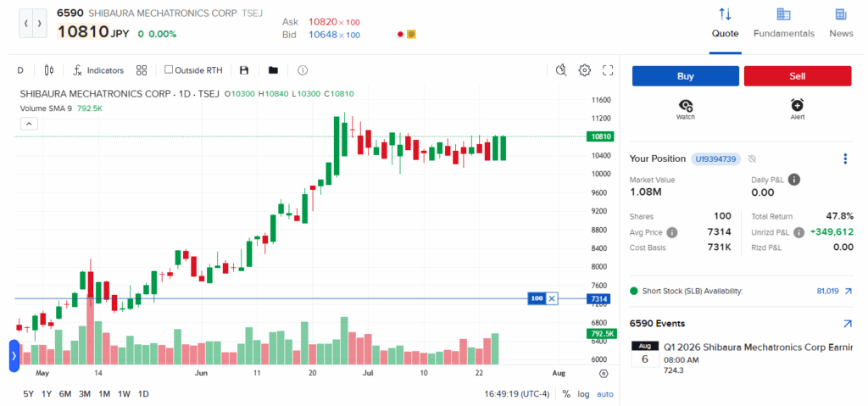
Task: Click the red Sell button
Action: 797,76
